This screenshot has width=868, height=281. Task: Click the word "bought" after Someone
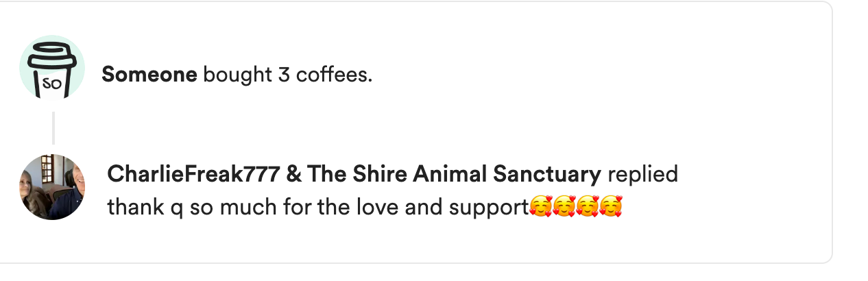(x=237, y=75)
